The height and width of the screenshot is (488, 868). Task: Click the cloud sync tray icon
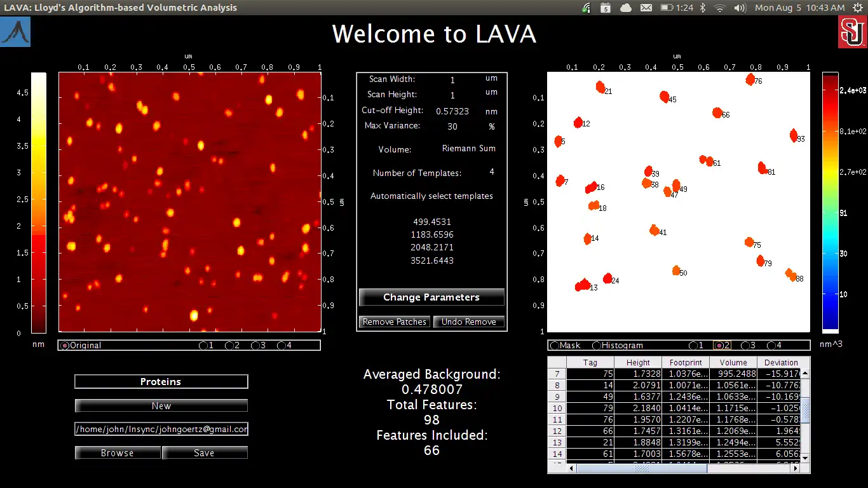(x=626, y=8)
